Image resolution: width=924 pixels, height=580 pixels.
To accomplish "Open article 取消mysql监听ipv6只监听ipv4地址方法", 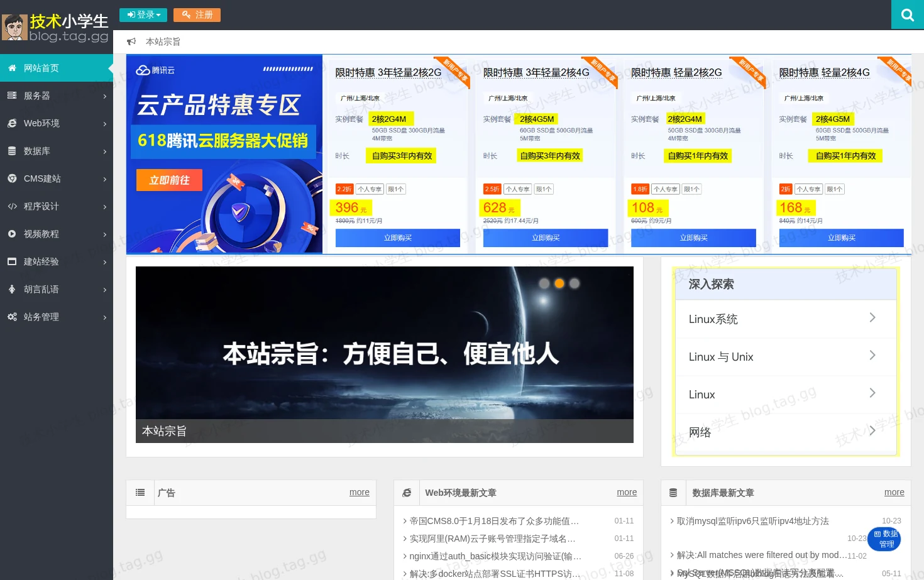I will coord(753,521).
